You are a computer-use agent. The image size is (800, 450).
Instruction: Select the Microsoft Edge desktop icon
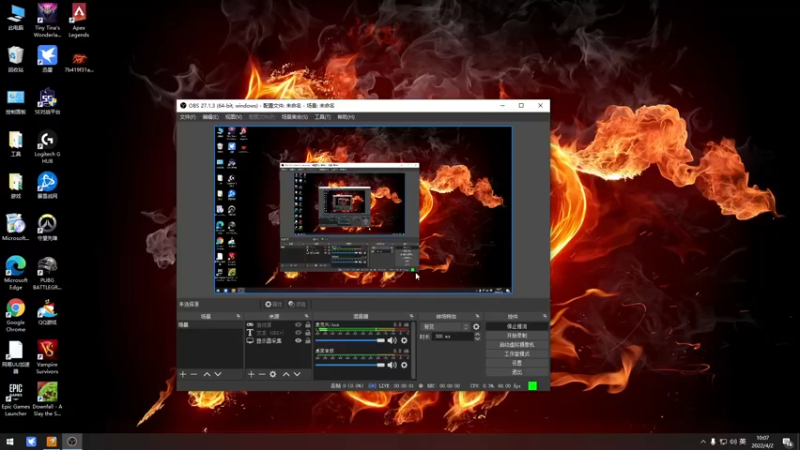click(x=15, y=274)
